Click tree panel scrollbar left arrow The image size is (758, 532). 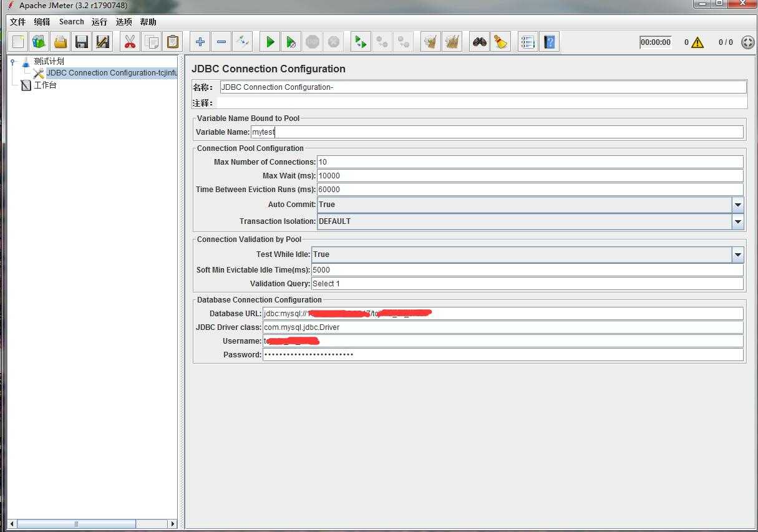click(x=12, y=524)
